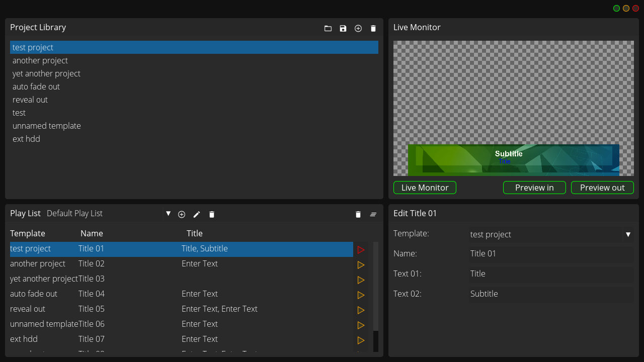Open Template combo box showing test project

pyautogui.click(x=551, y=234)
